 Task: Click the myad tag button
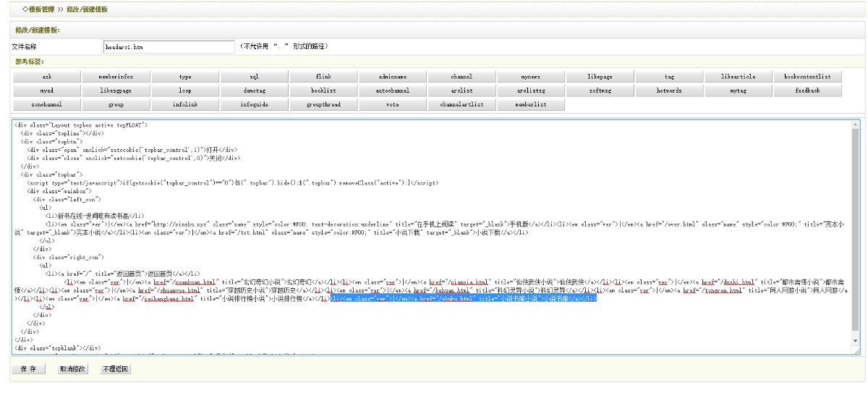tap(46, 90)
